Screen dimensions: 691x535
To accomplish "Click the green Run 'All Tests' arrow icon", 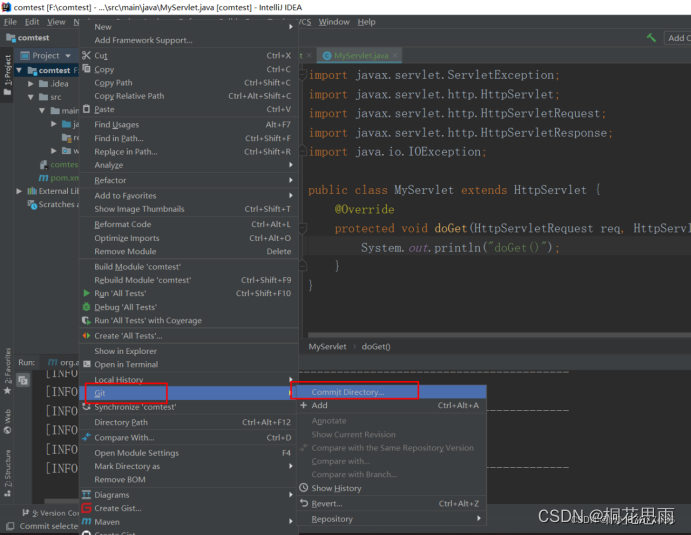I will click(86, 293).
